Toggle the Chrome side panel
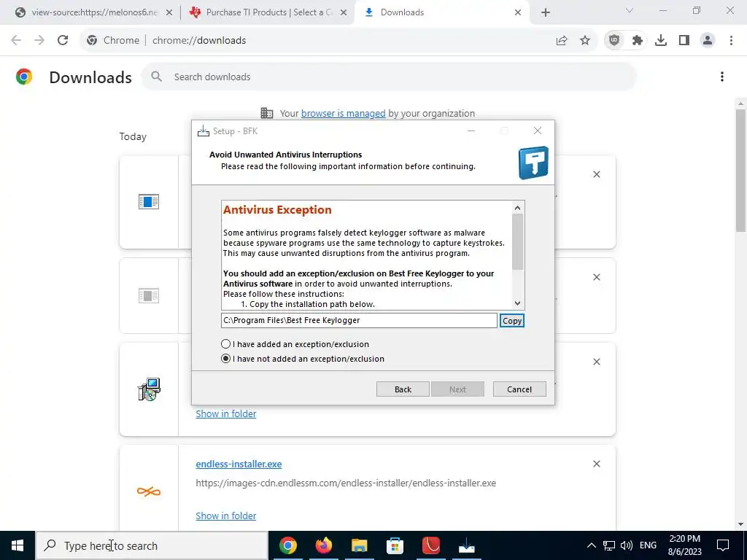747x560 pixels. (x=684, y=41)
